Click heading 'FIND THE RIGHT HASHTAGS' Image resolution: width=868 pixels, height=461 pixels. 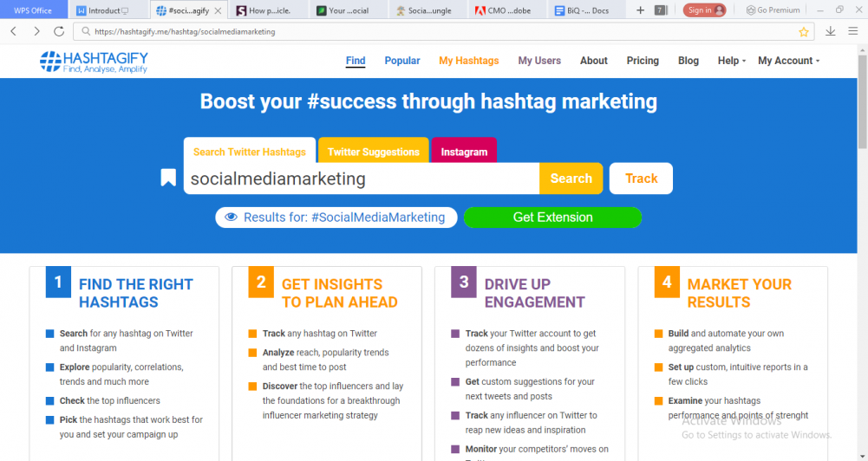135,293
